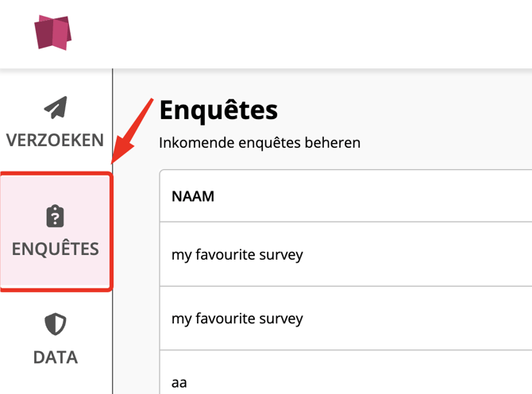
Task: Sort by the NAAM column header
Action: coord(193,195)
